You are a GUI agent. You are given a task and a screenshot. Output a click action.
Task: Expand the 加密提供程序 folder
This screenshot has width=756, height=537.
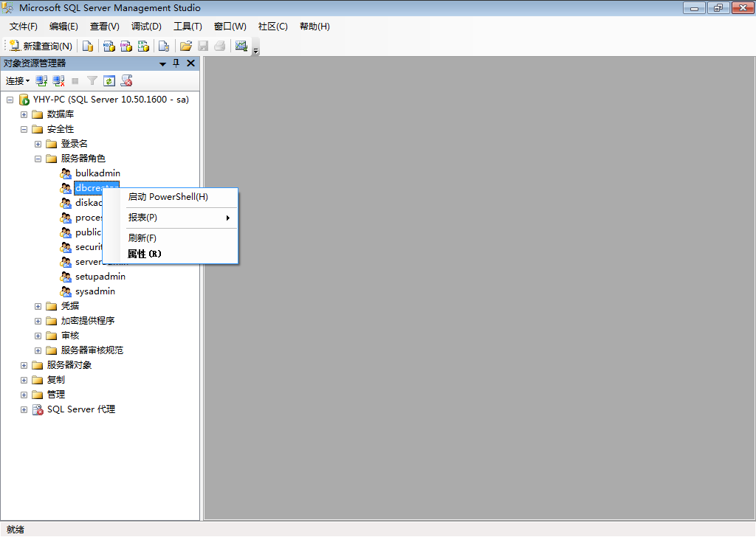point(38,321)
